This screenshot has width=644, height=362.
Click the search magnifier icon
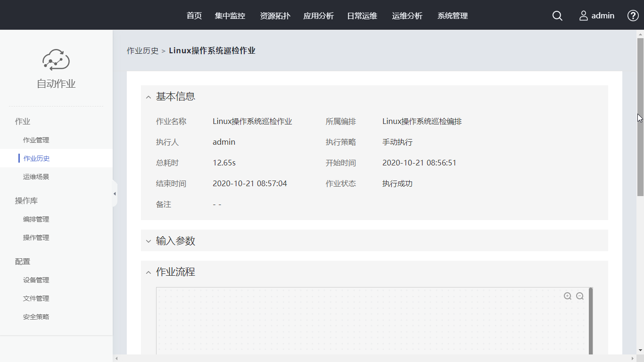(x=557, y=16)
